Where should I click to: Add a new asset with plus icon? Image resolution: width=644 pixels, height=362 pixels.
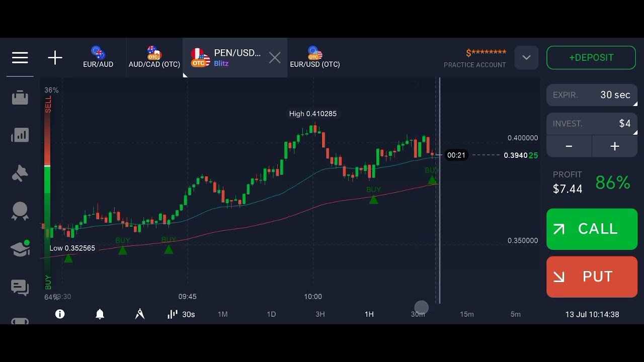[x=55, y=58]
